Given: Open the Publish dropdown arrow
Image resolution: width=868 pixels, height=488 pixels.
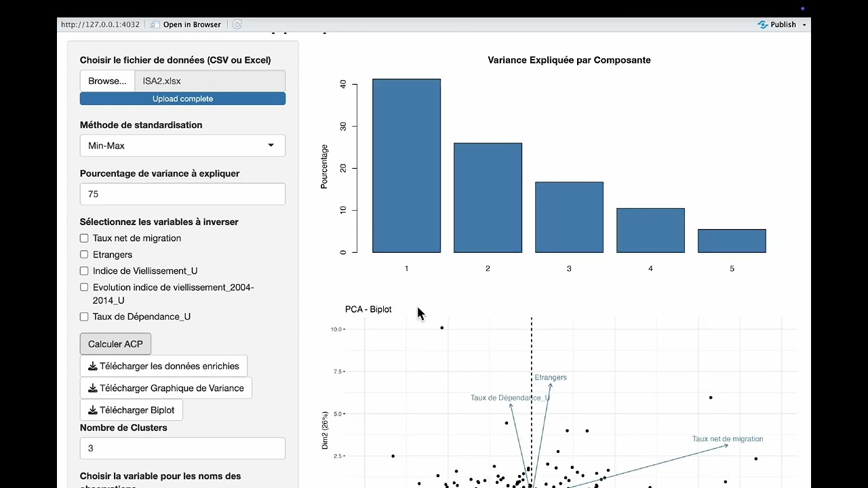Looking at the screenshot, I should (x=804, y=25).
